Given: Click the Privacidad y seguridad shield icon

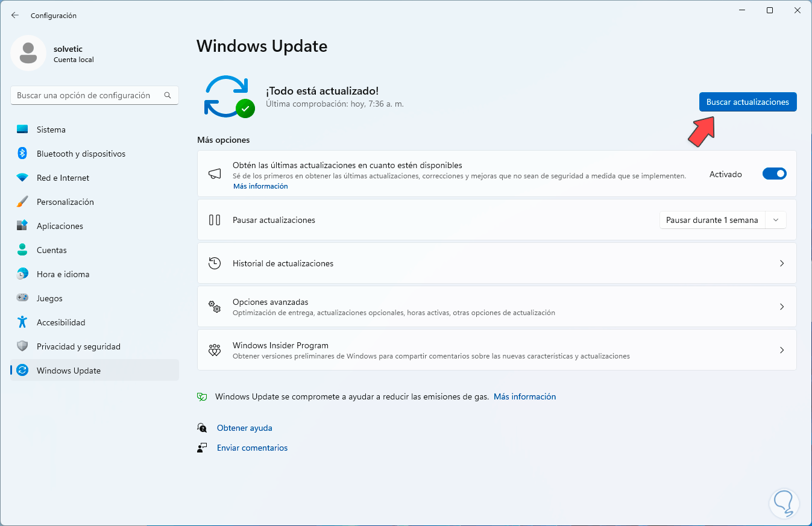Looking at the screenshot, I should pos(22,346).
